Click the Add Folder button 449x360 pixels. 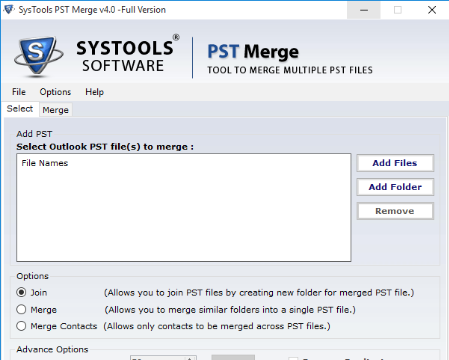coord(395,187)
